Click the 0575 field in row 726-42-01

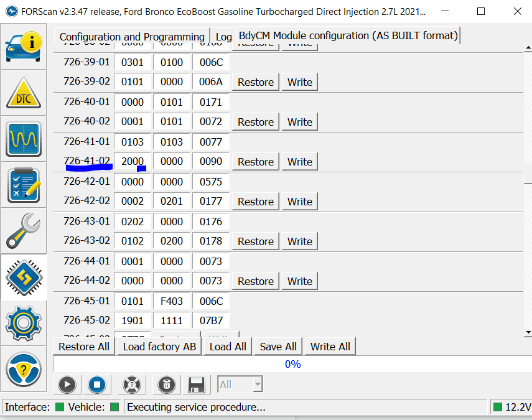pyautogui.click(x=211, y=182)
